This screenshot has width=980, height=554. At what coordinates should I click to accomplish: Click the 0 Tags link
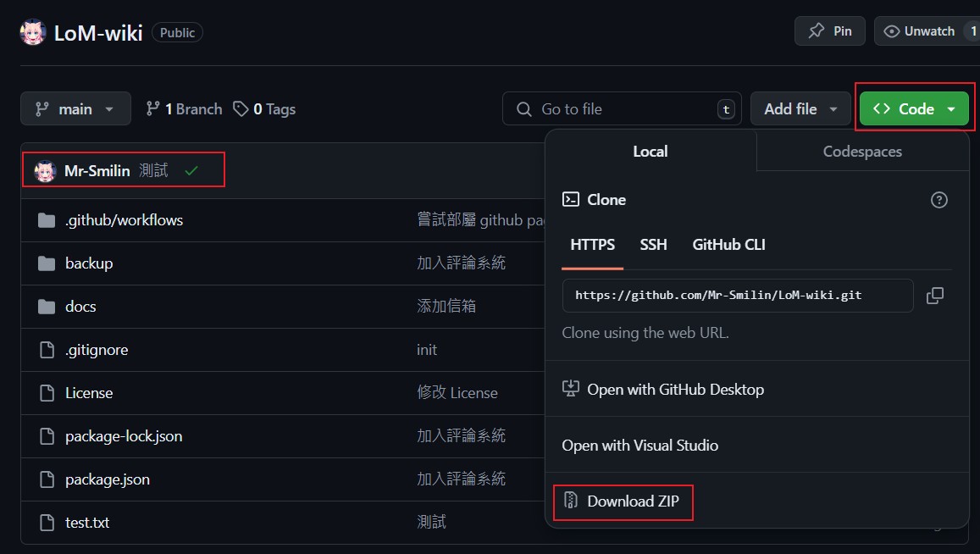tap(264, 109)
